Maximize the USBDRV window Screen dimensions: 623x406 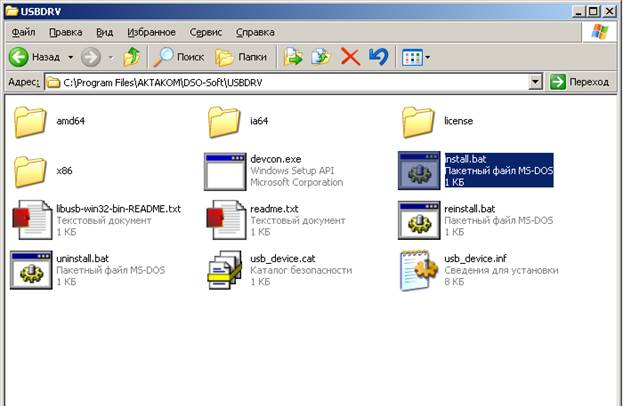pos(593,12)
